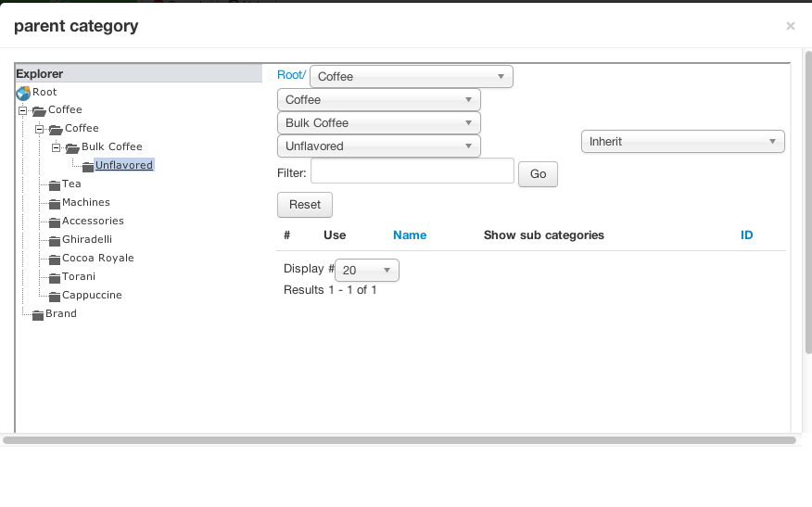This screenshot has width=812, height=507.
Task: Click the Torani folder icon
Action: click(x=55, y=279)
